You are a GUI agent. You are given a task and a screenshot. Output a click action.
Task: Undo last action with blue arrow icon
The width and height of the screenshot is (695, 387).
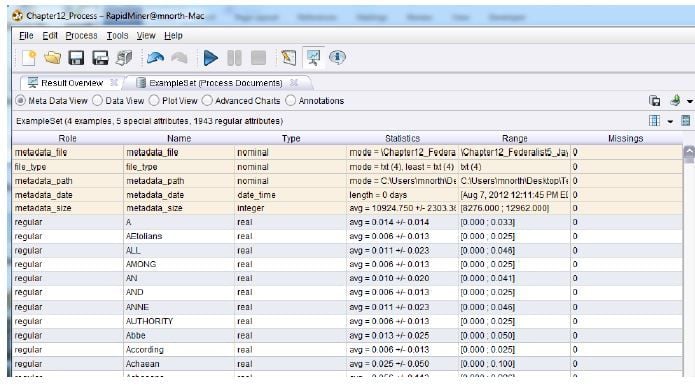(x=155, y=58)
